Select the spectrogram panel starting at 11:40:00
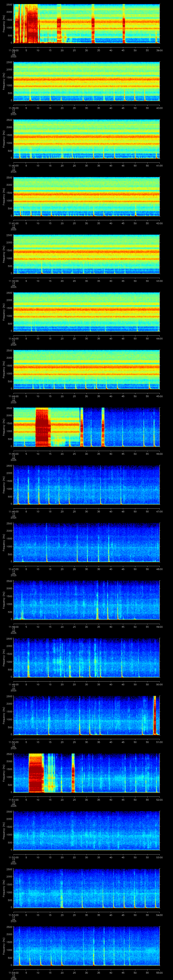The height and width of the screenshot is (980, 173). pyautogui.click(x=86, y=139)
